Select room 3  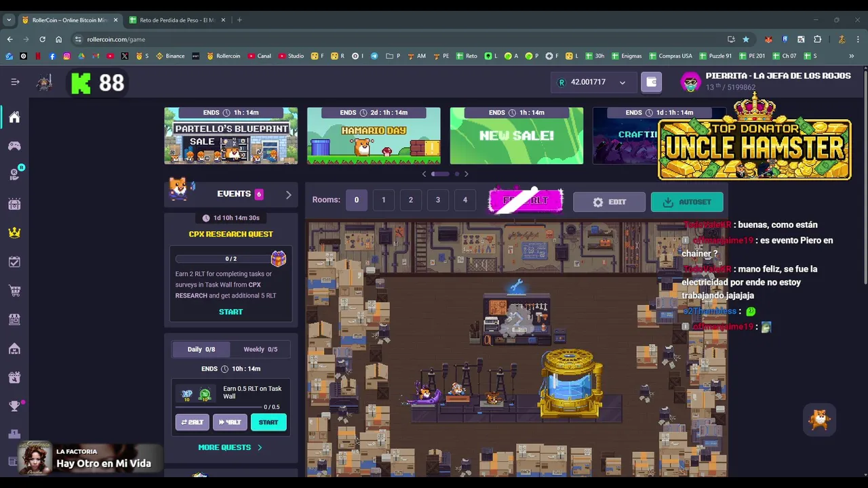(x=437, y=200)
